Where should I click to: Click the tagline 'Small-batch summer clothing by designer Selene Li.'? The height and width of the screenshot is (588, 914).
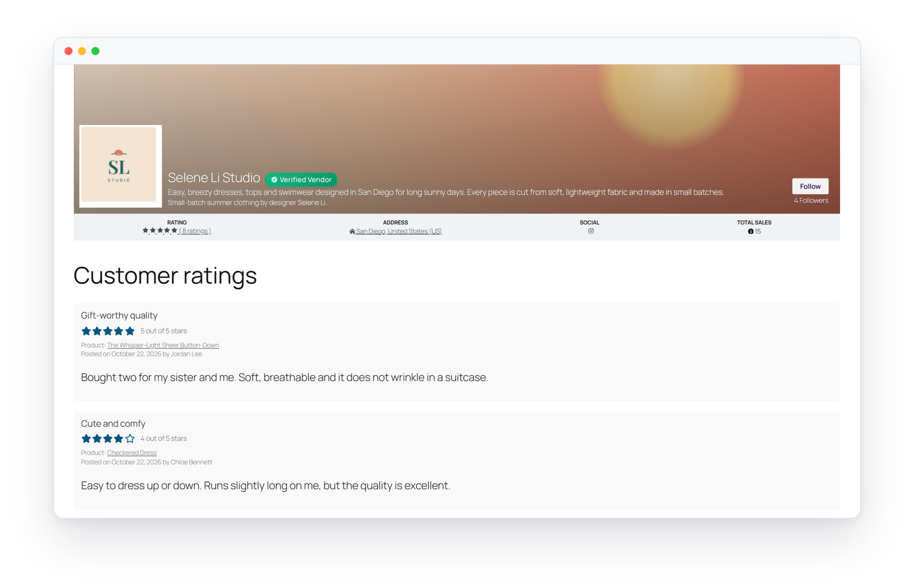click(x=247, y=203)
